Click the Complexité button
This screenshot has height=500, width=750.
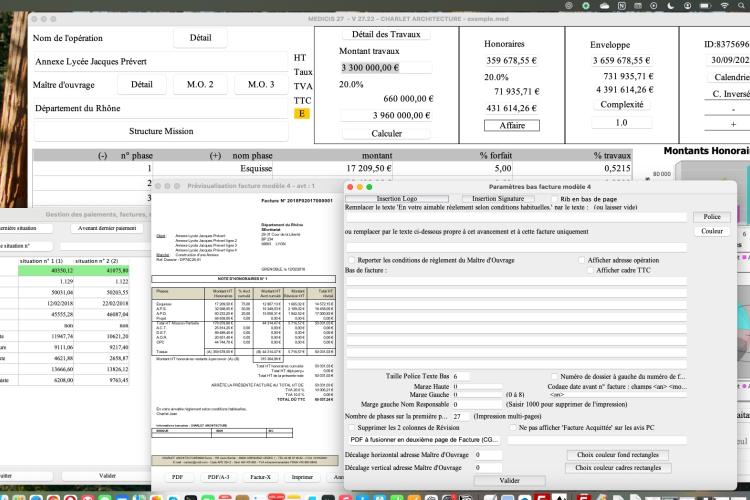[622, 104]
